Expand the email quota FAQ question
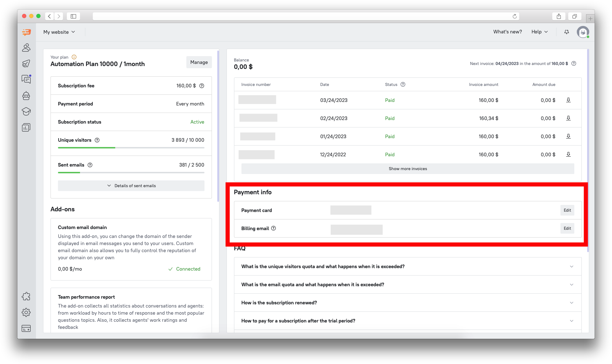 point(408,284)
